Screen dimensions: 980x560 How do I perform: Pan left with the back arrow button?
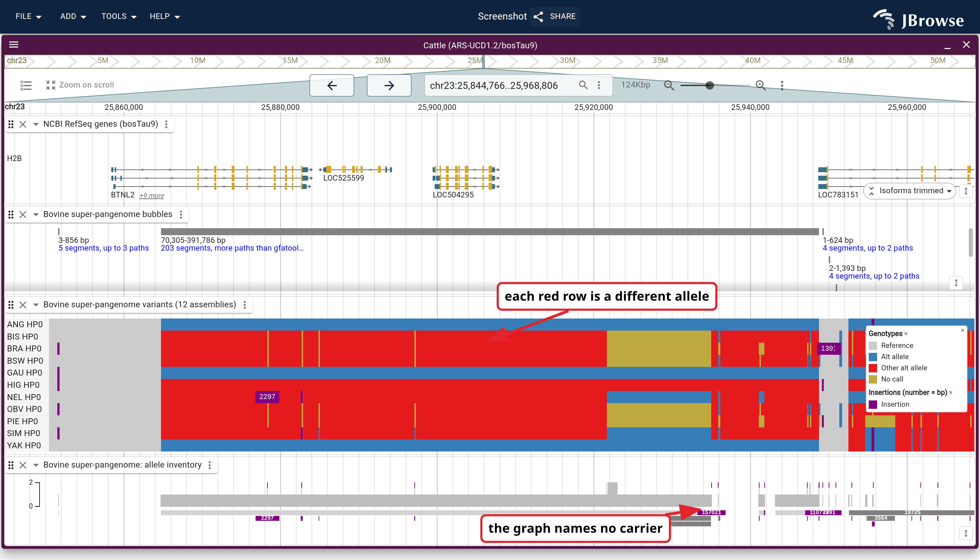pos(331,85)
